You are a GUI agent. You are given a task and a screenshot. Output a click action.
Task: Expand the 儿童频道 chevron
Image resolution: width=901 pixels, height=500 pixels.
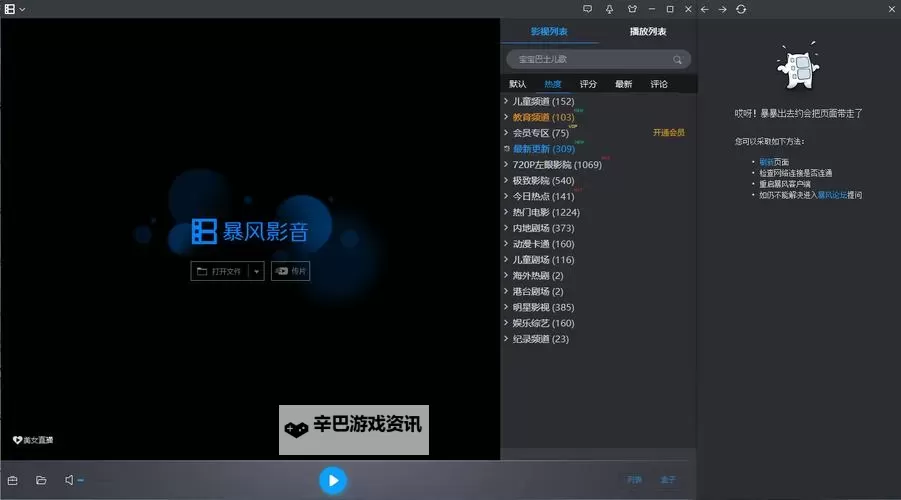[x=506, y=101]
